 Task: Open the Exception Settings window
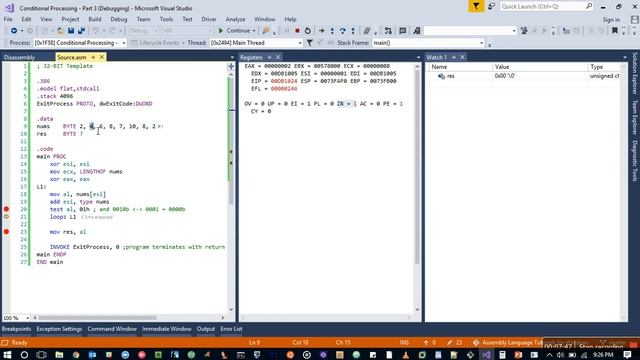pos(59,329)
